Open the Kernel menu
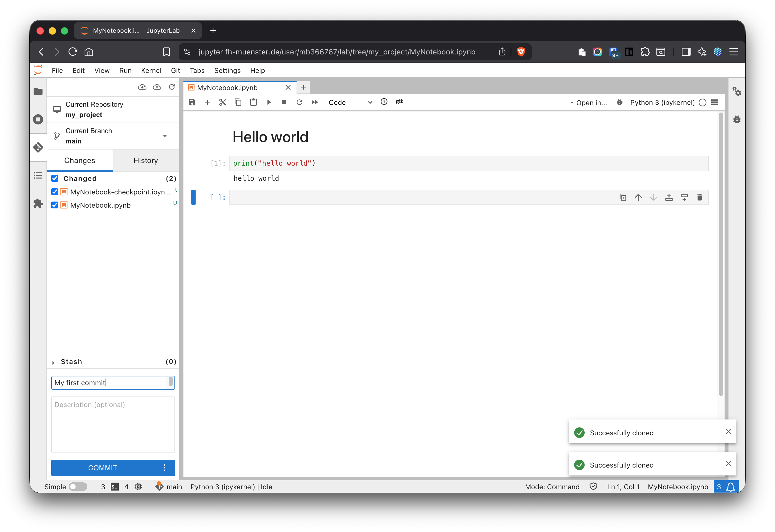This screenshot has height=532, width=775. click(151, 70)
